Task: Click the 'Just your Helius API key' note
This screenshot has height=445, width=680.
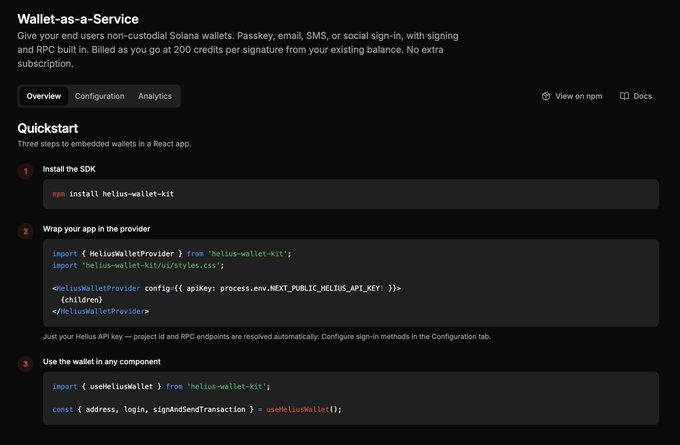Action: [x=267, y=337]
